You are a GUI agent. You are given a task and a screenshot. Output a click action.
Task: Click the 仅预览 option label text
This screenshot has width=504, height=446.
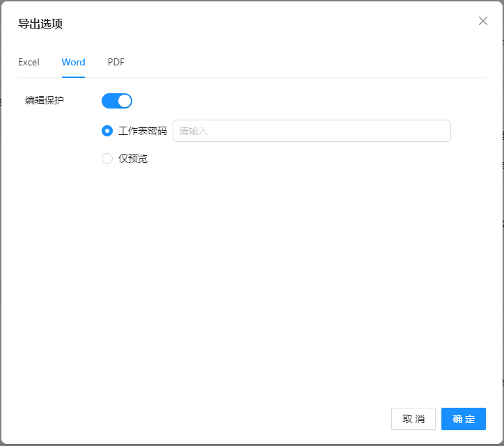point(133,159)
